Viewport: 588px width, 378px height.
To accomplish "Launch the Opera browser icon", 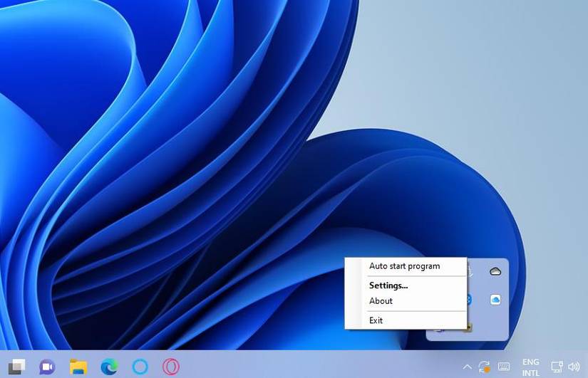I will [171, 367].
